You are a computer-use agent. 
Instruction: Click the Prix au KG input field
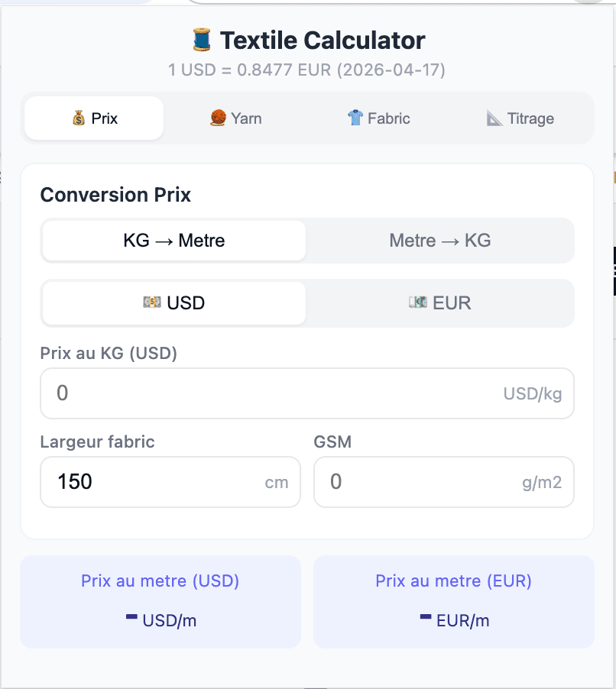point(306,393)
